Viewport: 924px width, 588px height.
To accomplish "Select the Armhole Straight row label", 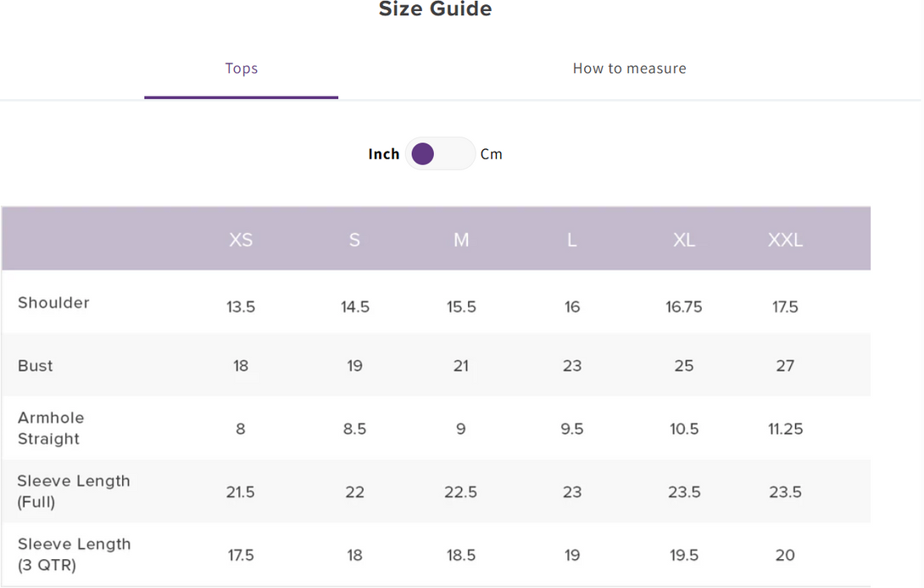I will (51, 429).
